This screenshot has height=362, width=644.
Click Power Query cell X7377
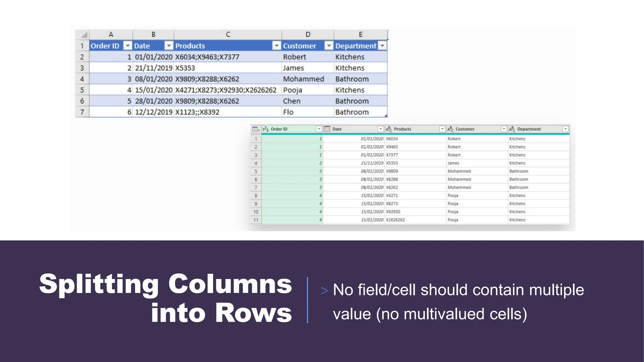tap(415, 155)
